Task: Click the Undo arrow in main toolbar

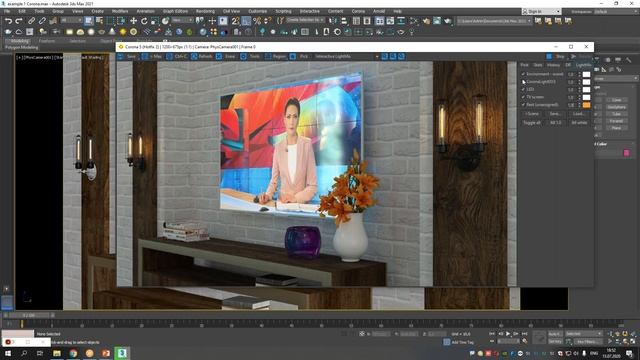Action: pyautogui.click(x=8, y=21)
